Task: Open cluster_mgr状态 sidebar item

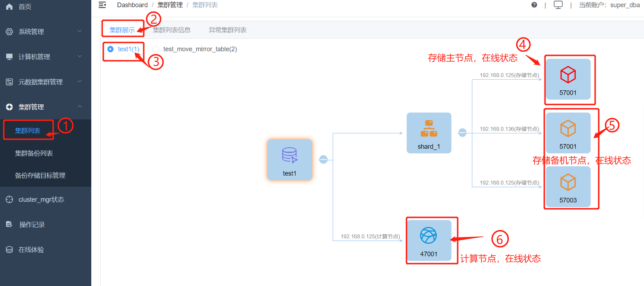Action: point(41,200)
